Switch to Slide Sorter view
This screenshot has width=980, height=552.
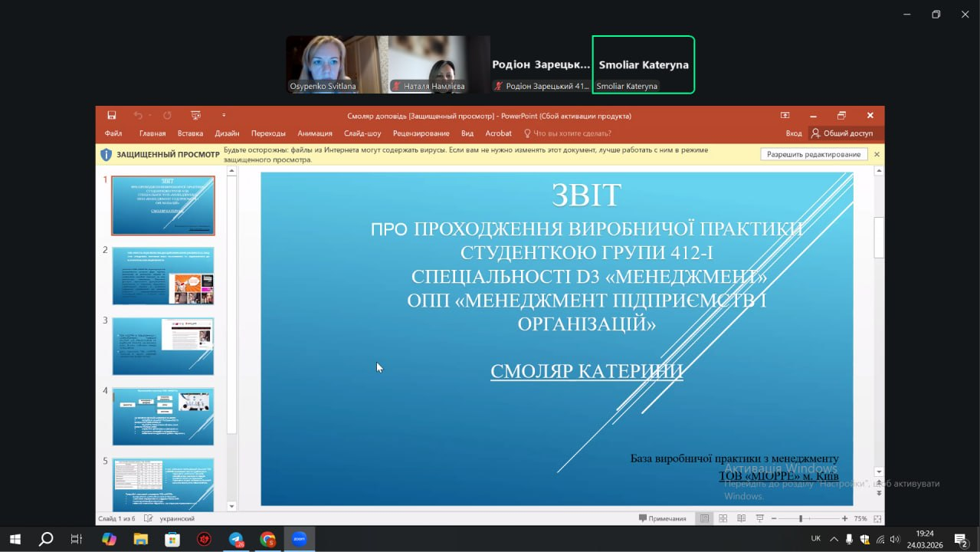[x=723, y=519]
